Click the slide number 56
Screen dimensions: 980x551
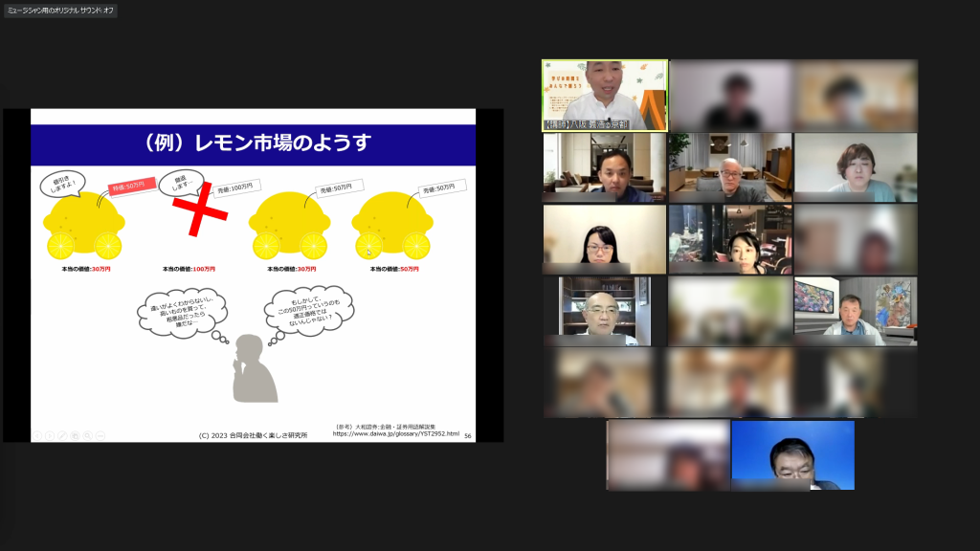tap(467, 435)
